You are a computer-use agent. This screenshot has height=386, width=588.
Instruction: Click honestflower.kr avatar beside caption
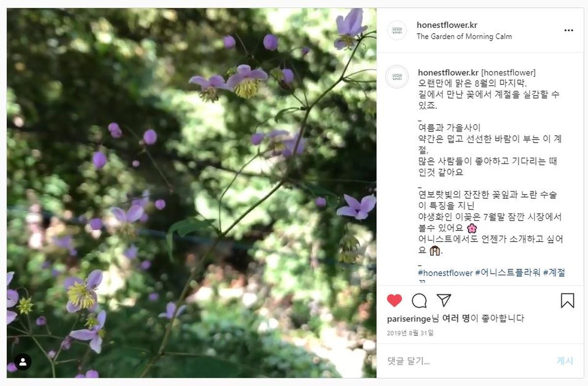coord(397,77)
